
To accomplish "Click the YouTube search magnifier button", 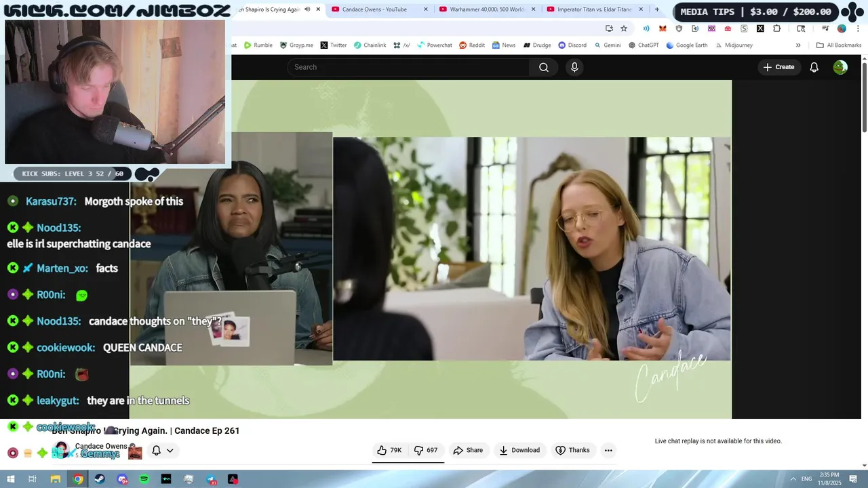I will click(x=543, y=67).
